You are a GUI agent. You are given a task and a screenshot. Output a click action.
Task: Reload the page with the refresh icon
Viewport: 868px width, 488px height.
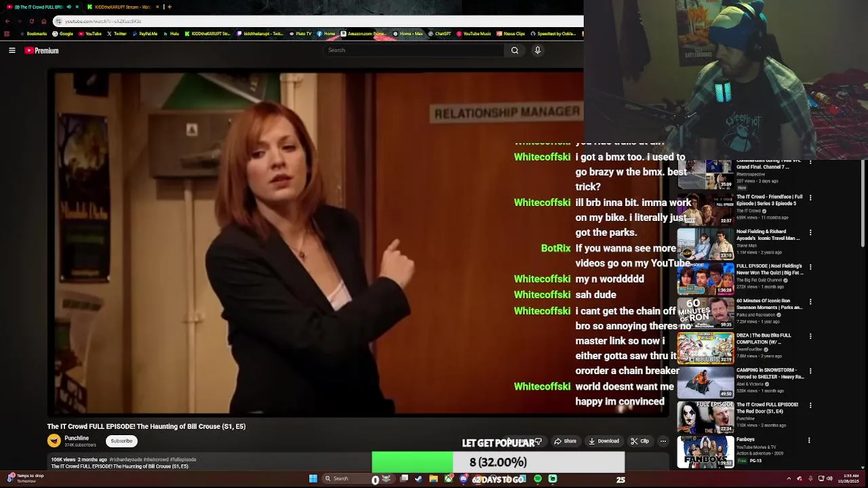pos(31,21)
